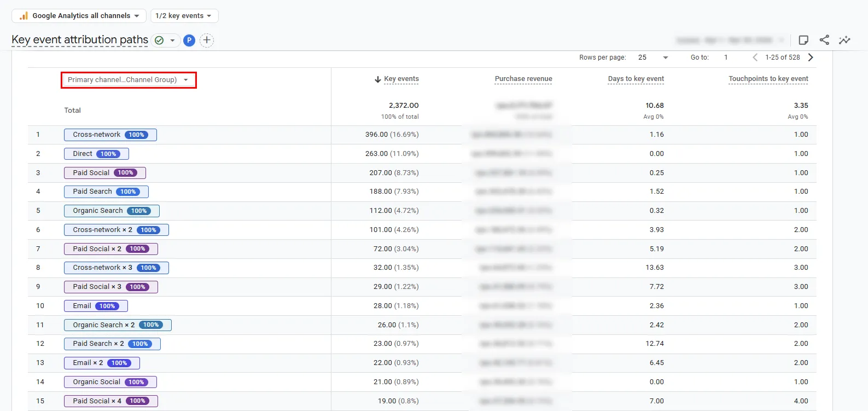868x411 pixels.
Task: Open the share report icon
Action: (824, 40)
